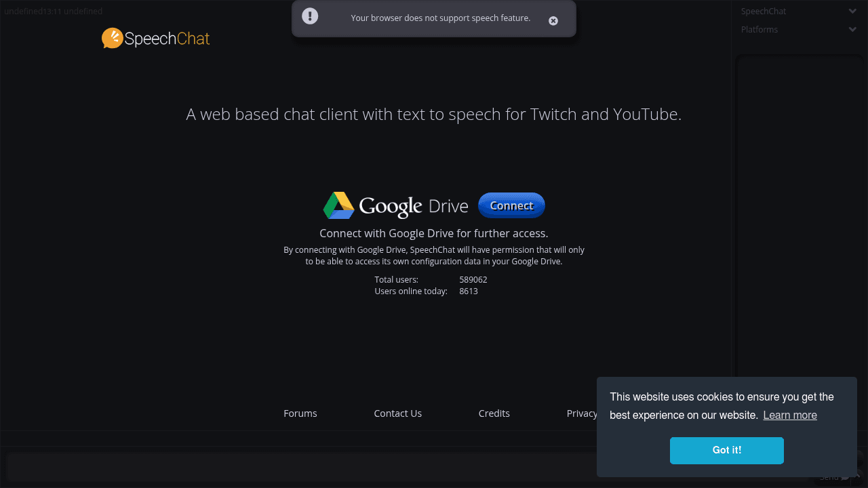Click the Send paper plane icon
This screenshot has height=488, width=868.
point(845,479)
